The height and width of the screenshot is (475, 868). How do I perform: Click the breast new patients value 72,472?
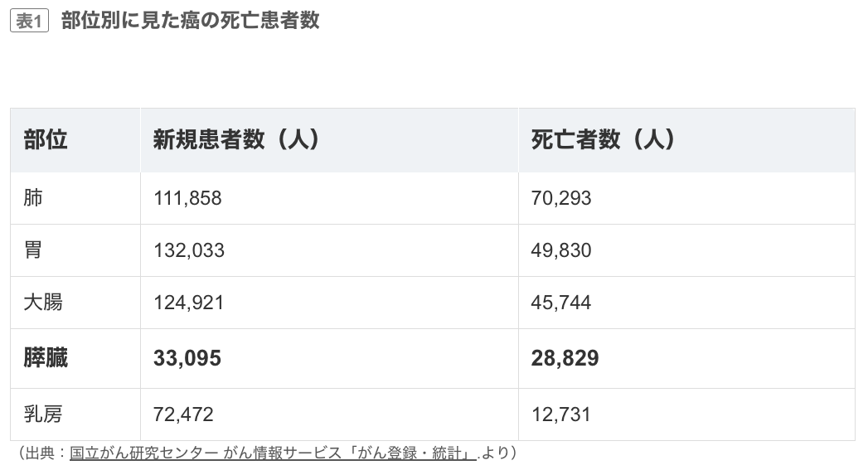[x=183, y=414]
